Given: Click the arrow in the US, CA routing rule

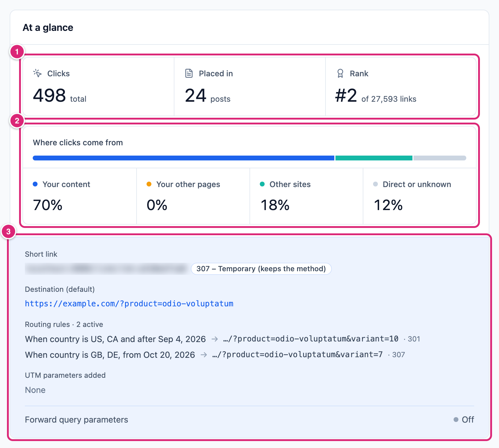Looking at the screenshot, I should [x=215, y=339].
